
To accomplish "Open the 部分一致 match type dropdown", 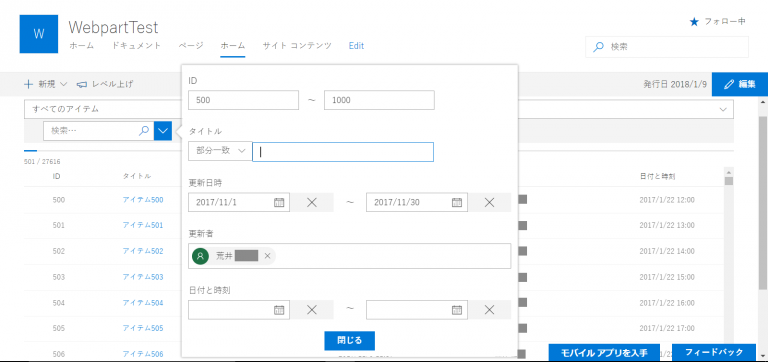I will 220,151.
